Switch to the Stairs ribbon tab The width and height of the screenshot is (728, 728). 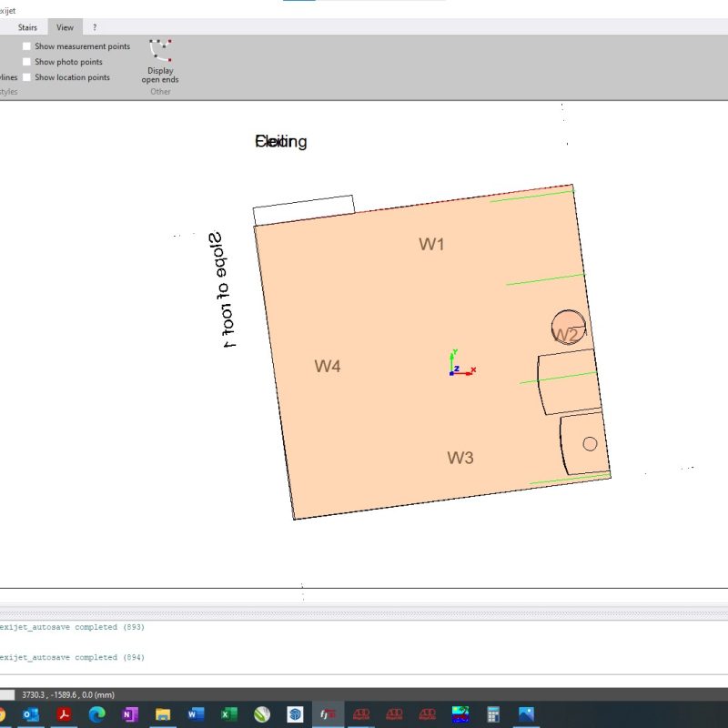tap(27, 27)
